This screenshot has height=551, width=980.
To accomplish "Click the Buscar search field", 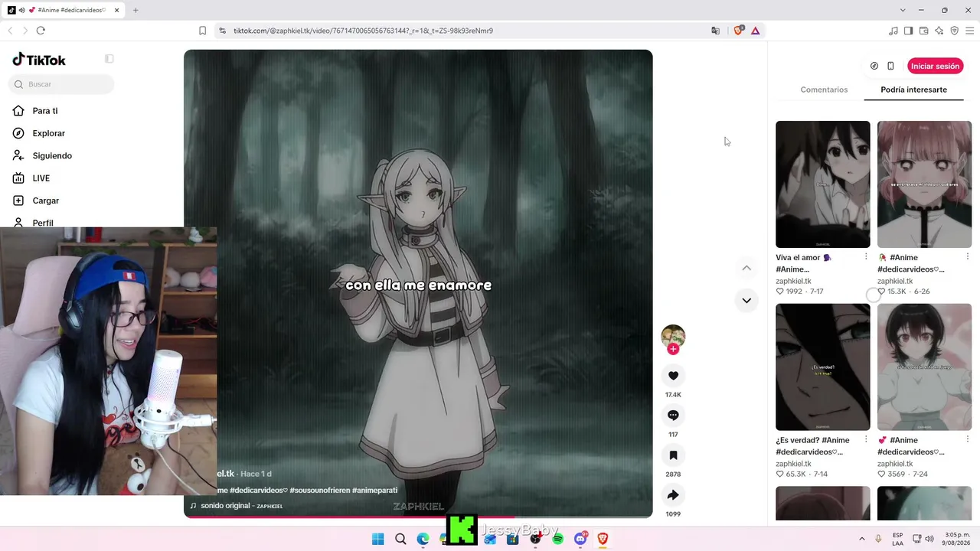I will pos(61,84).
